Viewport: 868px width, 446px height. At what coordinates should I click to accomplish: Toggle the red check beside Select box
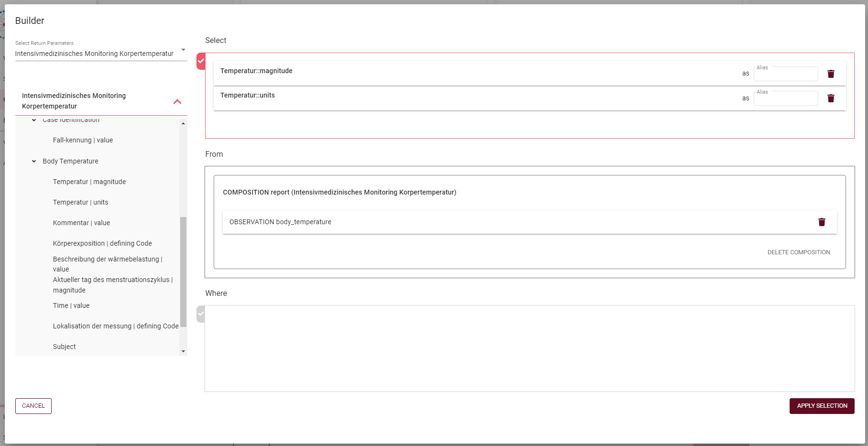coord(201,61)
